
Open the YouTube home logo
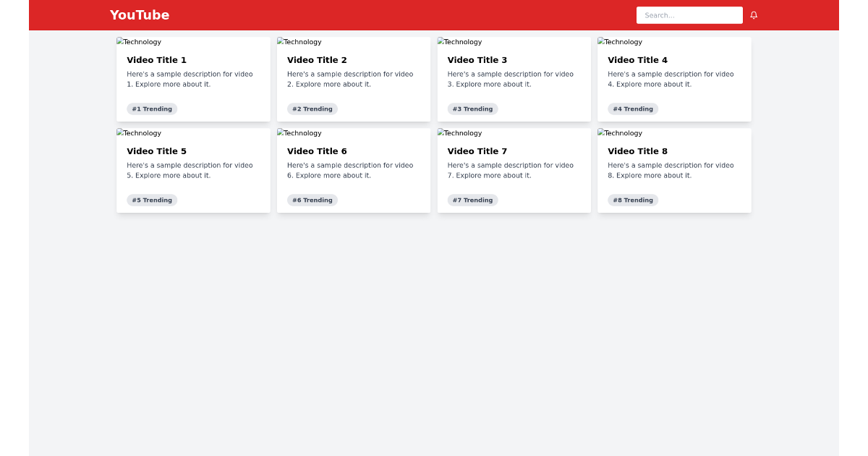[140, 15]
